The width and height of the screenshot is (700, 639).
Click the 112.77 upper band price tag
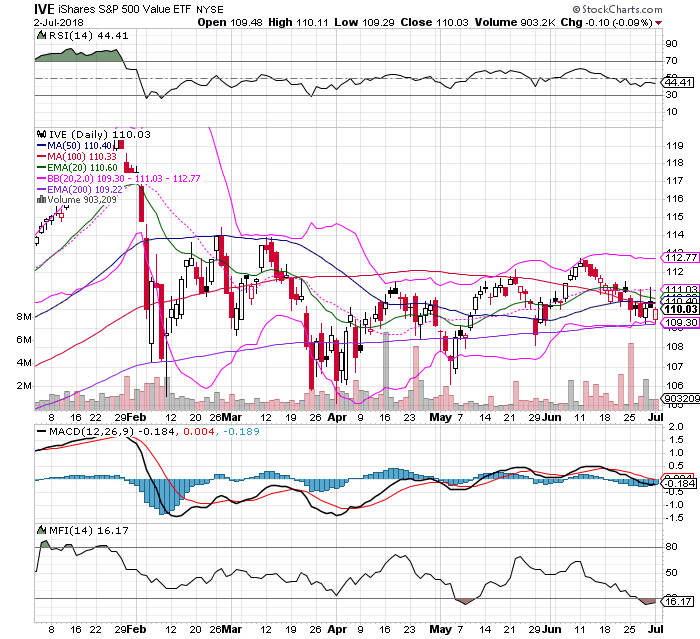pos(681,258)
